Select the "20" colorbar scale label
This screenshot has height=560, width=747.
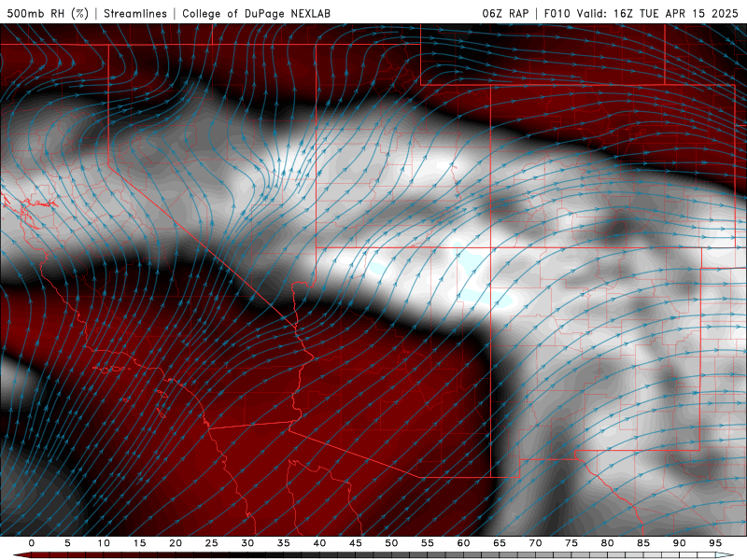click(x=176, y=543)
